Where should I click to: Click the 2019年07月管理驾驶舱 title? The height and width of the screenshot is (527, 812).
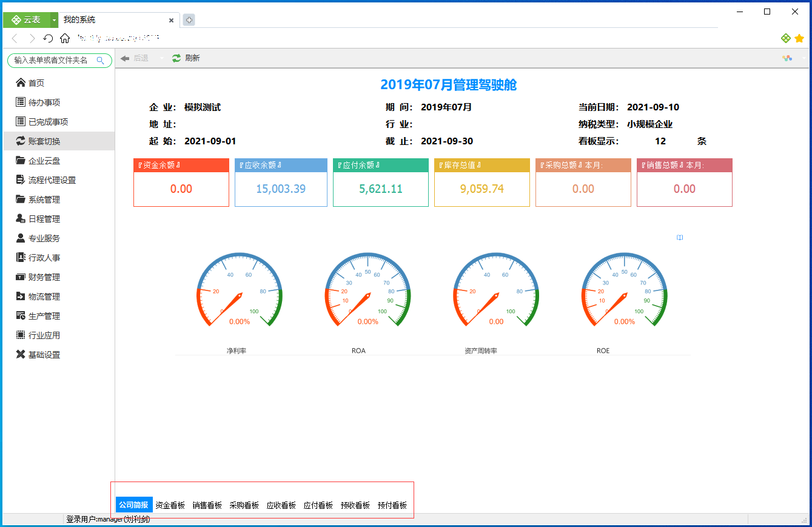[x=449, y=85]
